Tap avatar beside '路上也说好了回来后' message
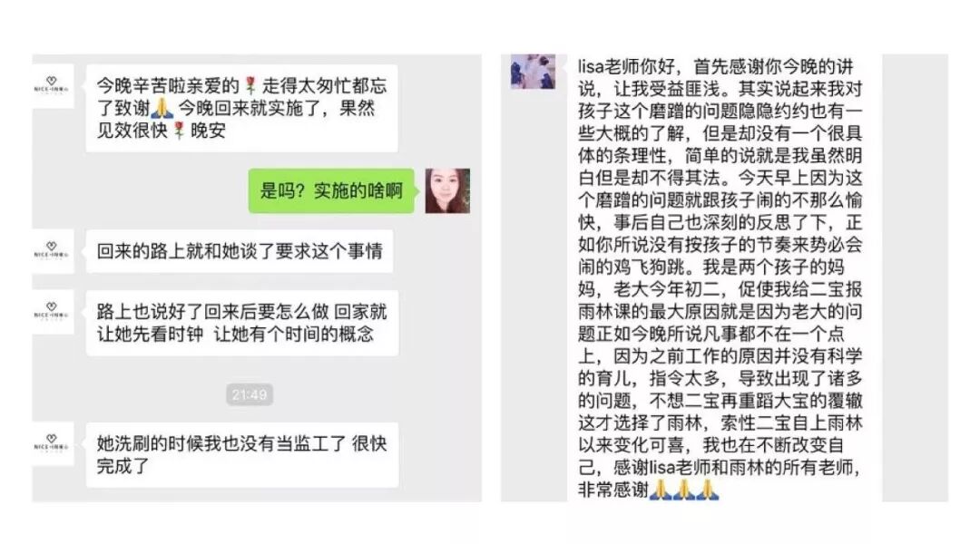This screenshot has width=980, height=544. 53,312
